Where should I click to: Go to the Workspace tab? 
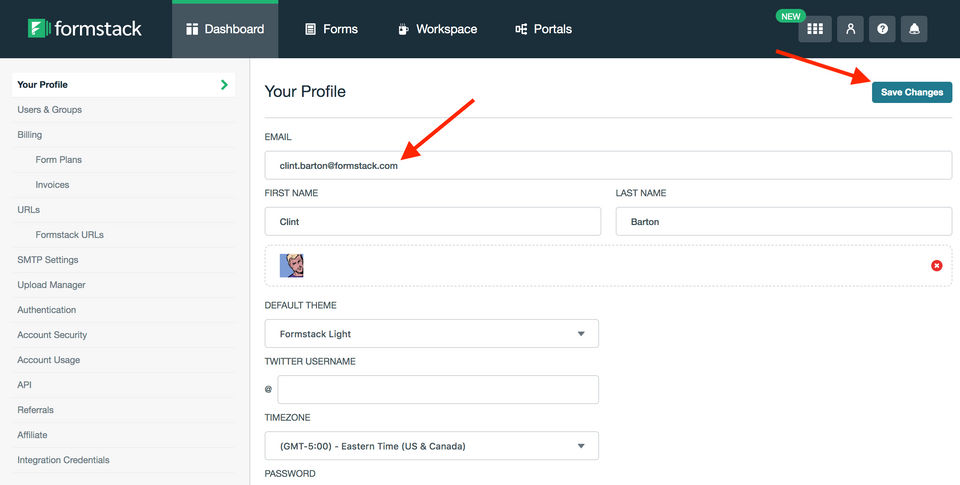tap(437, 29)
